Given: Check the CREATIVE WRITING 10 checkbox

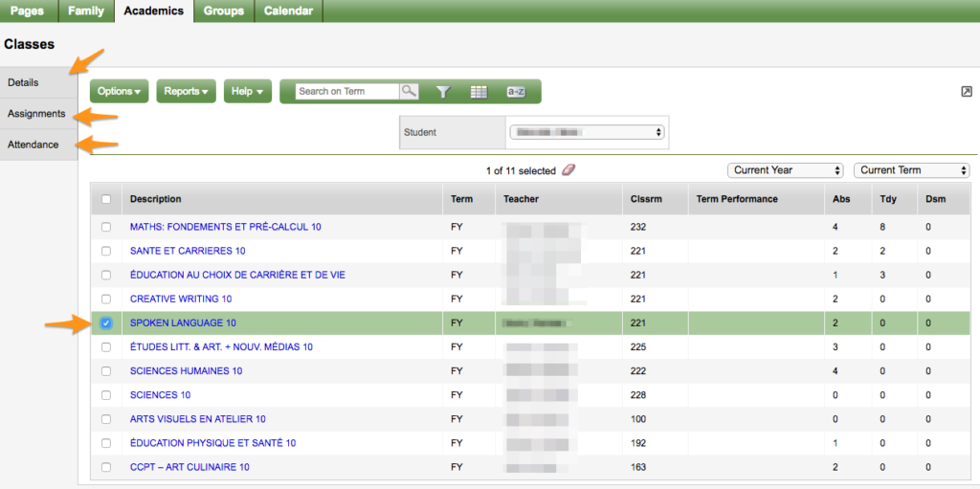Looking at the screenshot, I should pyautogui.click(x=106, y=299).
